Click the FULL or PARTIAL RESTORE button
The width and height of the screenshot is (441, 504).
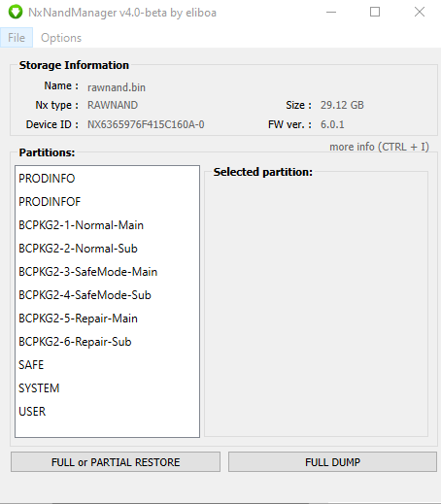pos(116,462)
